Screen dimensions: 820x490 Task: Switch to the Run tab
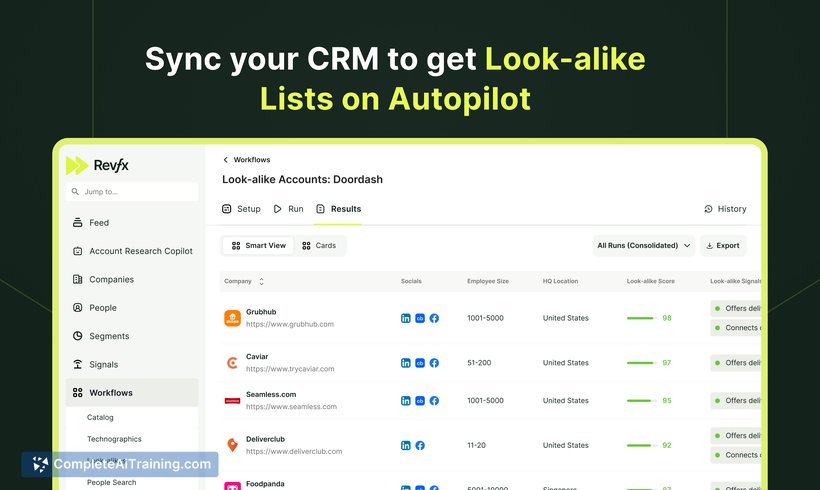(x=288, y=209)
